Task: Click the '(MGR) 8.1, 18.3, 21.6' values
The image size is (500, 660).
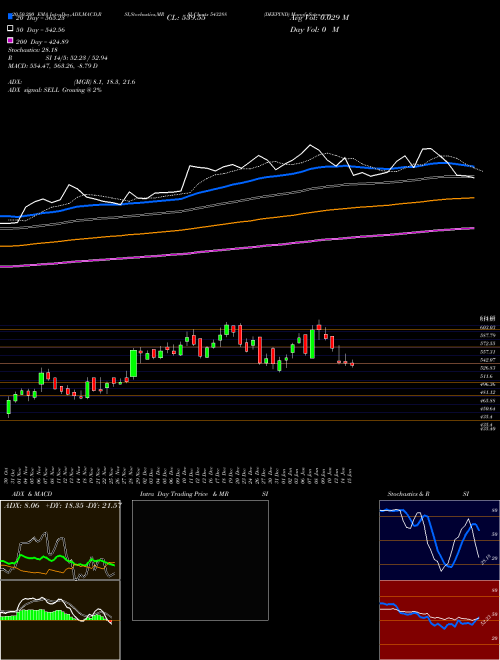Action: coord(104,82)
